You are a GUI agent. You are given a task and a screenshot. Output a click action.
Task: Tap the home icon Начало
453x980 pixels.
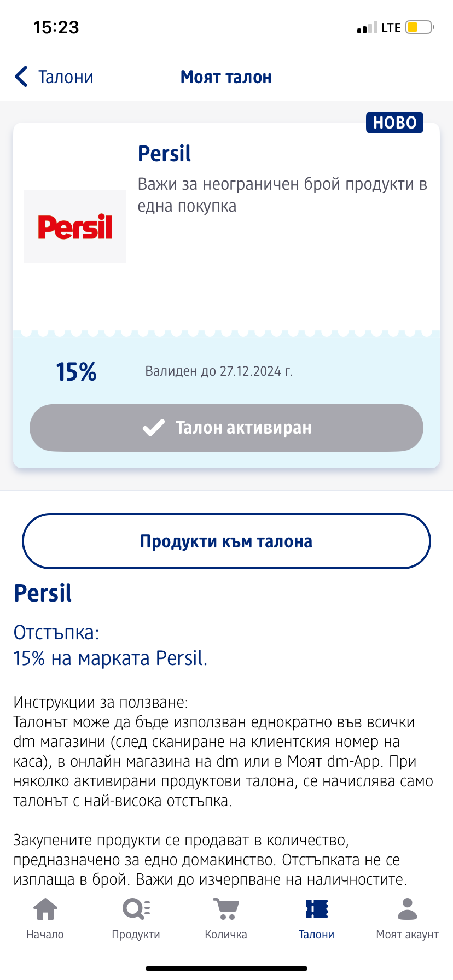(45, 910)
